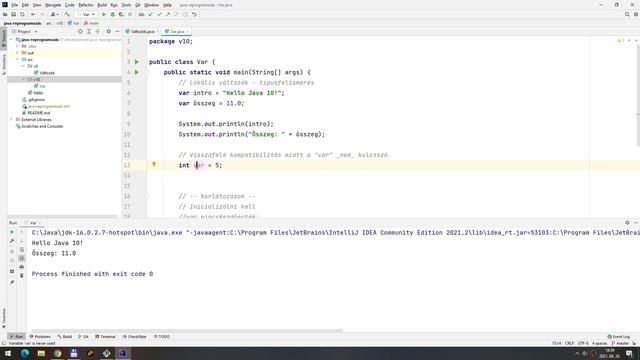The height and width of the screenshot is (360, 640).
Task: Collapse the src folder
Action: point(17,60)
